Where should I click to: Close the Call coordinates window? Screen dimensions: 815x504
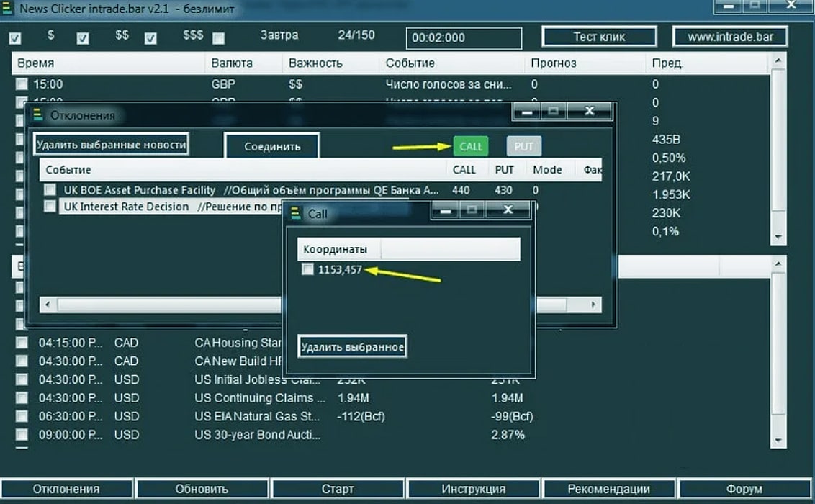[x=508, y=210]
